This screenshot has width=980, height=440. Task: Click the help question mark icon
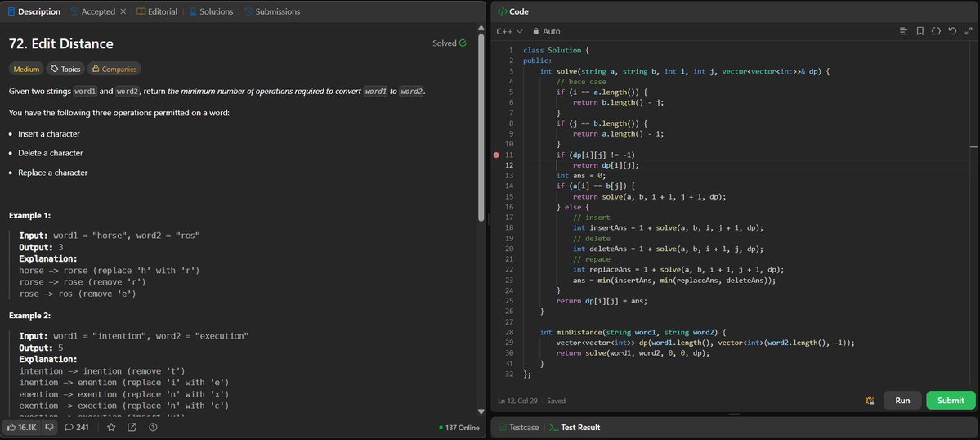click(153, 428)
